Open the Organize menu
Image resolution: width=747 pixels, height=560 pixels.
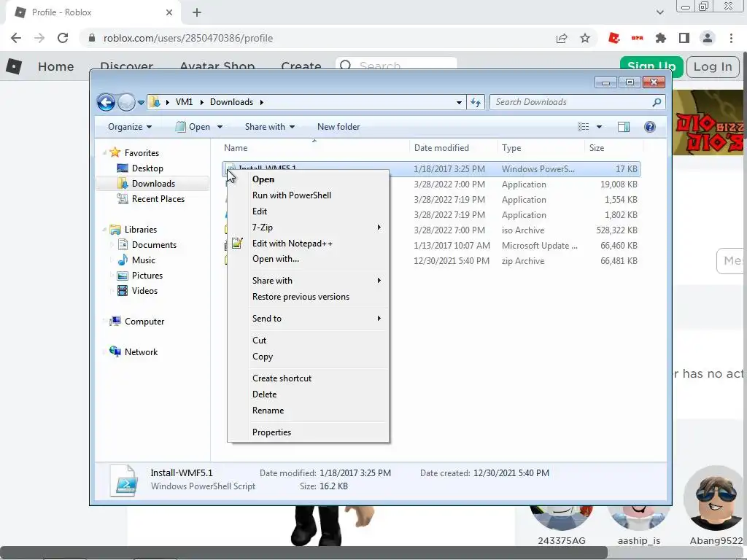[x=130, y=127]
